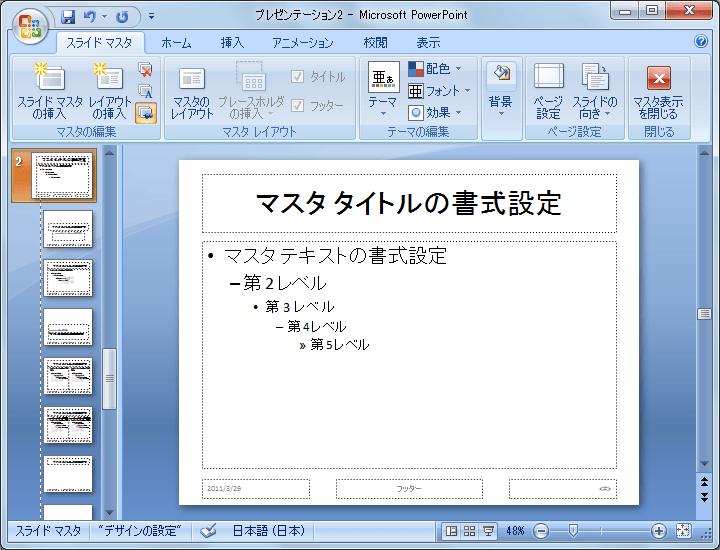This screenshot has height=550, width=720.
Task: Select the section header layout thumbnail
Action: (68, 327)
